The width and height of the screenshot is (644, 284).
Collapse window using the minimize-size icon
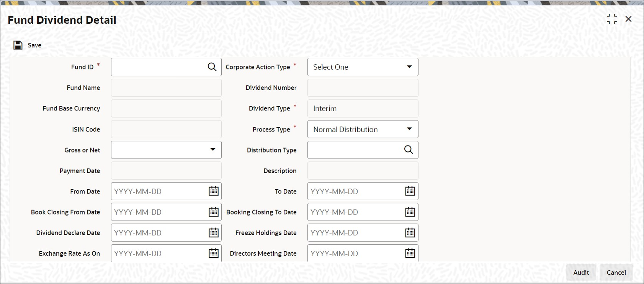click(x=612, y=19)
